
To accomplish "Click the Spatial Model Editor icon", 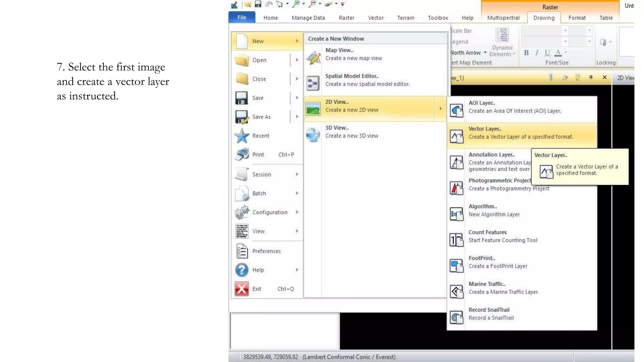I will pyautogui.click(x=313, y=83).
